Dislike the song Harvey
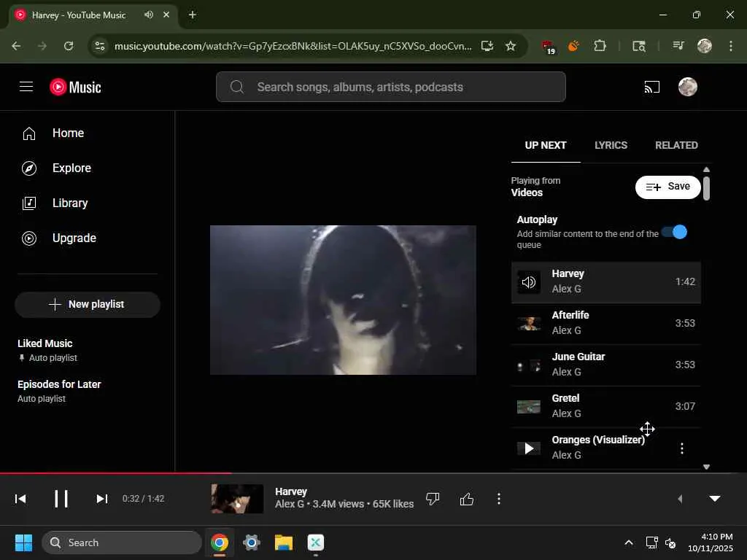Viewport: 747px width, 560px height. tap(433, 499)
